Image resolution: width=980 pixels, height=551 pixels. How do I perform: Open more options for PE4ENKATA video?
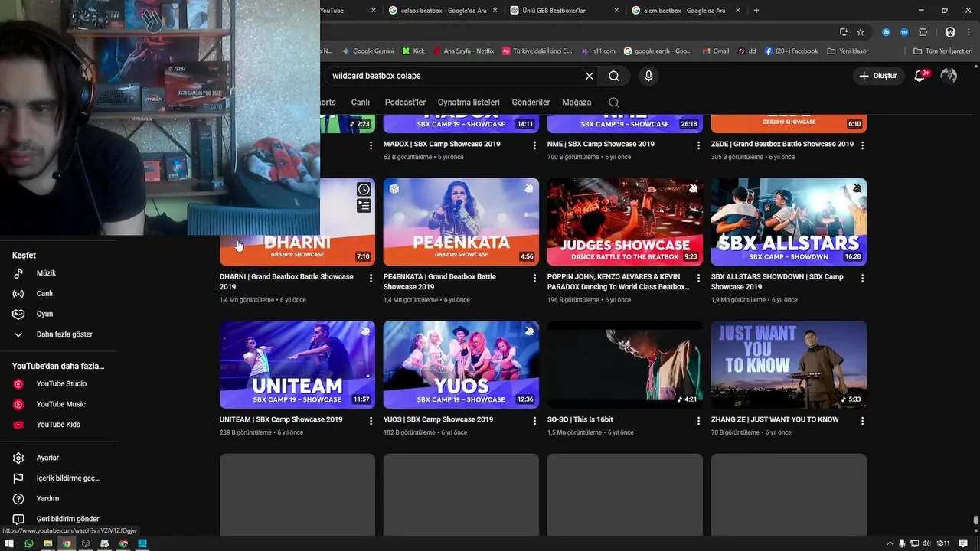534,279
